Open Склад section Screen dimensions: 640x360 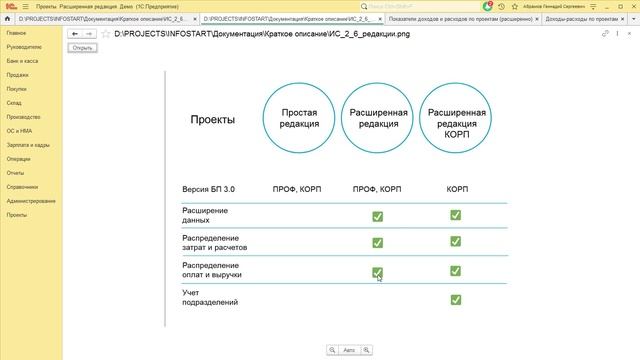[x=14, y=103]
